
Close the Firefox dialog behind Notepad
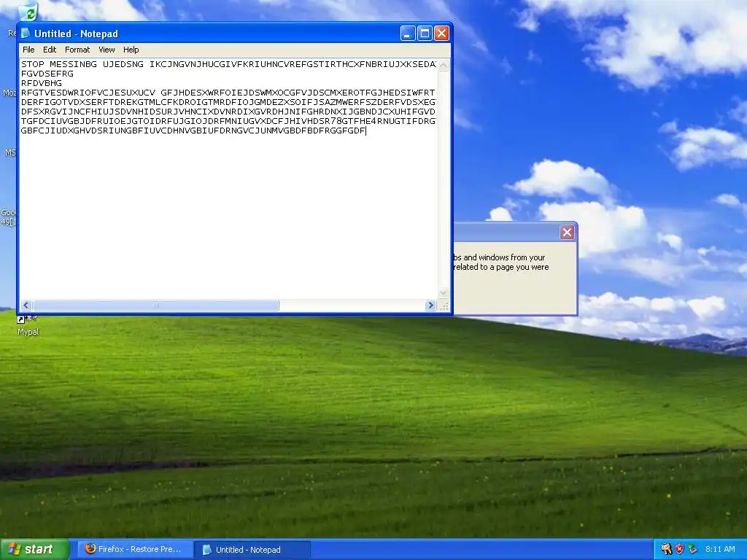click(567, 233)
